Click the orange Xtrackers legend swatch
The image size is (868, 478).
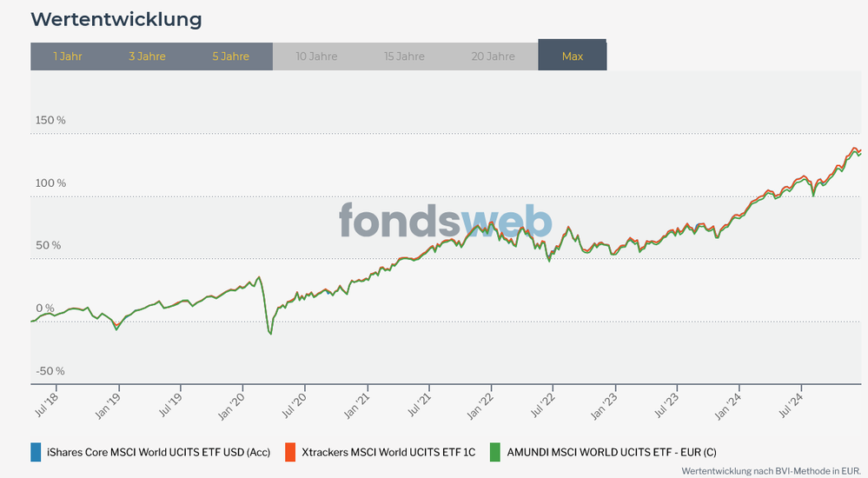(289, 452)
